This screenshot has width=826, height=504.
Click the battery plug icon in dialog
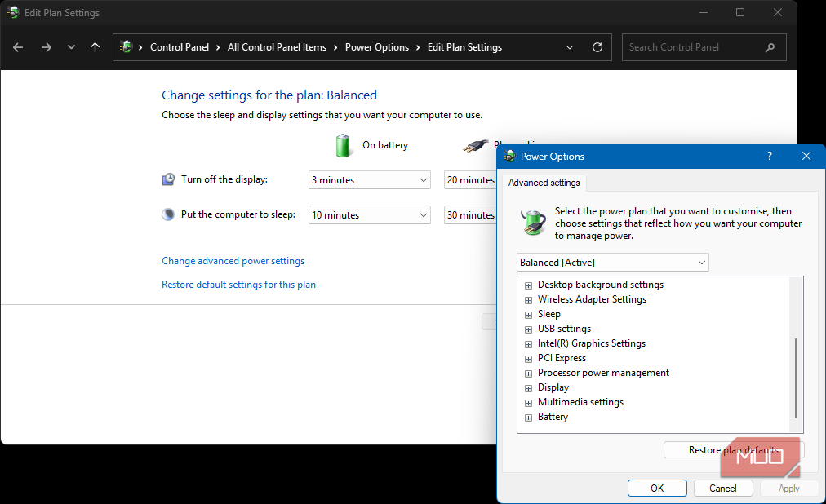[534, 222]
